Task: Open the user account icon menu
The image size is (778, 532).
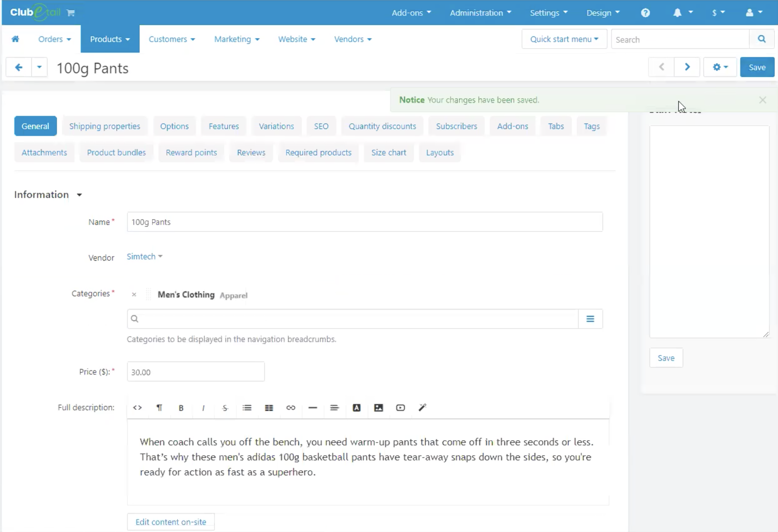Action: [754, 13]
